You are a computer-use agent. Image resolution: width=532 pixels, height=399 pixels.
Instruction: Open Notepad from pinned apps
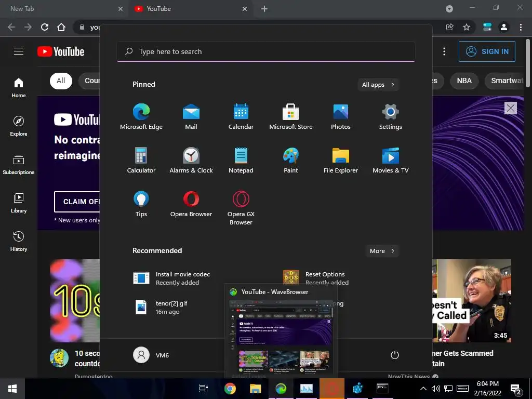tap(241, 160)
